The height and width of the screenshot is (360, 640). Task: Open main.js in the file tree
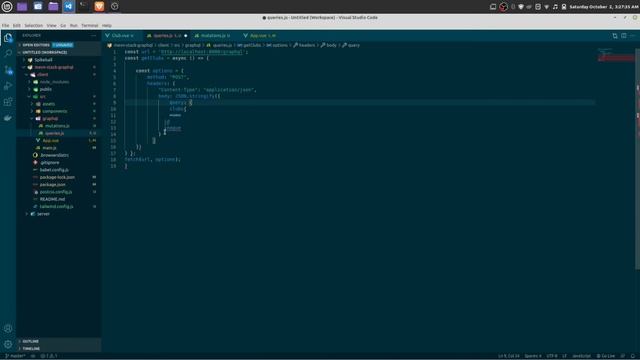58,148
